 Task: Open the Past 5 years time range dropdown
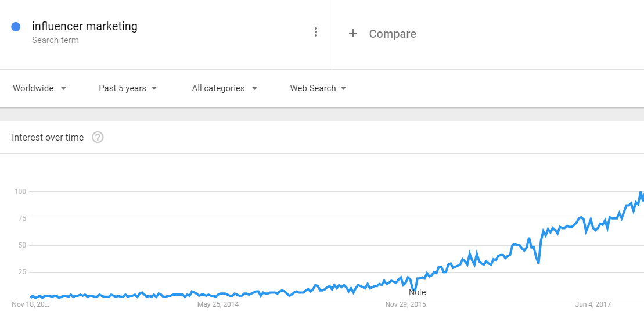128,88
